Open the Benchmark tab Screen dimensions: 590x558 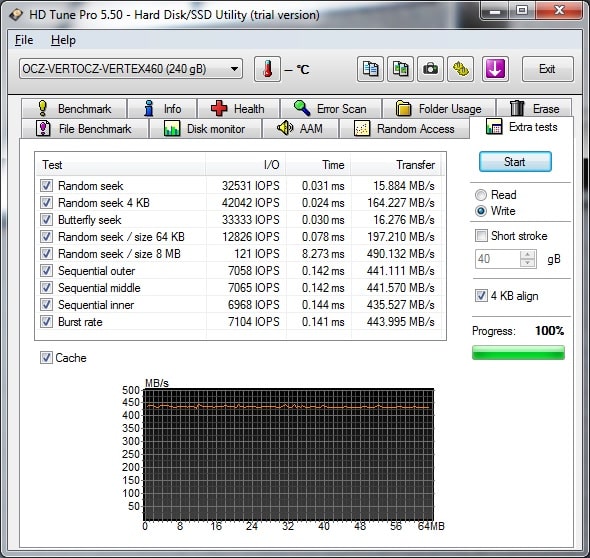tap(74, 109)
